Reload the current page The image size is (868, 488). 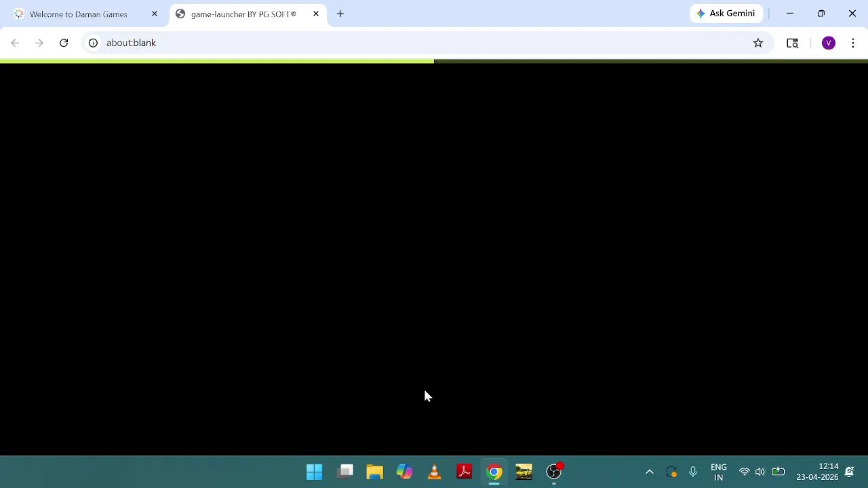tap(64, 43)
